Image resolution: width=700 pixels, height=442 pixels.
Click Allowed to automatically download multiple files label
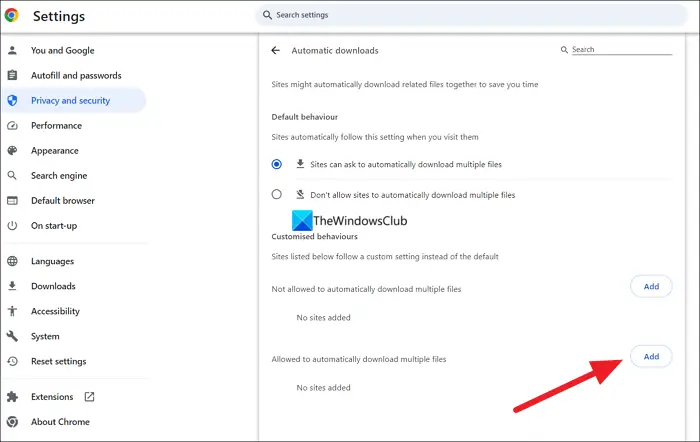[x=358, y=359]
